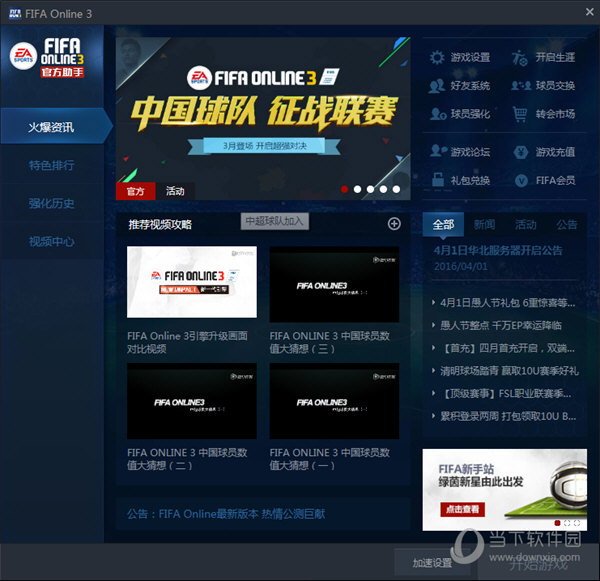Screen dimensions: 600x581
Task: Open the FIFA新手站 promo banner
Action: (505, 490)
